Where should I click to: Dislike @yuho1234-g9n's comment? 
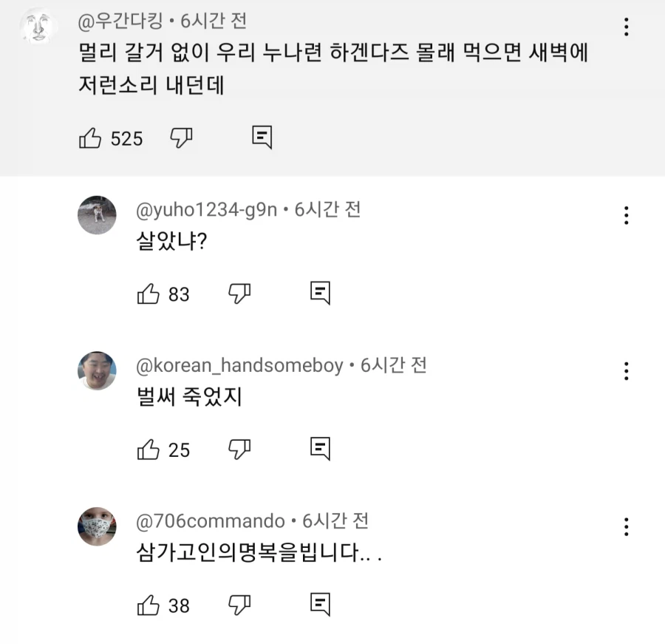click(x=237, y=293)
